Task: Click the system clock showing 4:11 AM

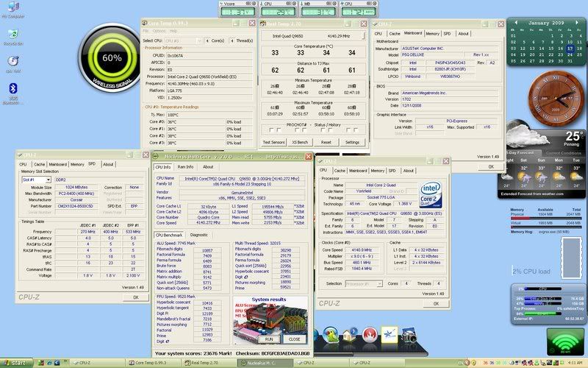Action: [576, 363]
